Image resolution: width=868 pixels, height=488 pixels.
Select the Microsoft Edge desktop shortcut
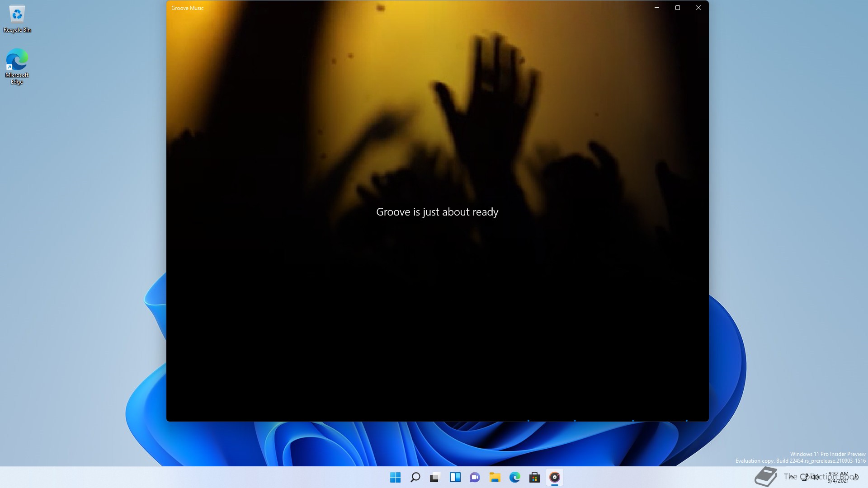pos(17,67)
